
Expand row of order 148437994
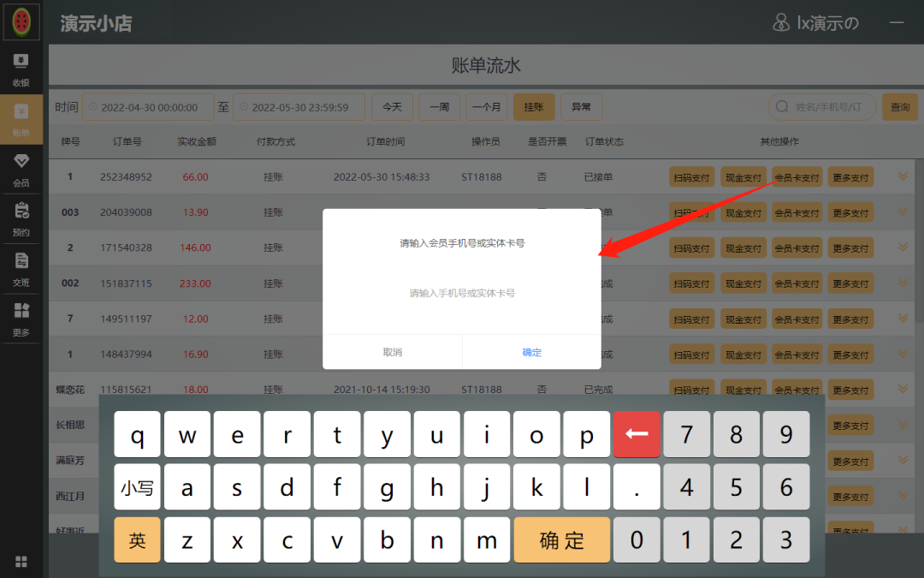[x=903, y=354]
